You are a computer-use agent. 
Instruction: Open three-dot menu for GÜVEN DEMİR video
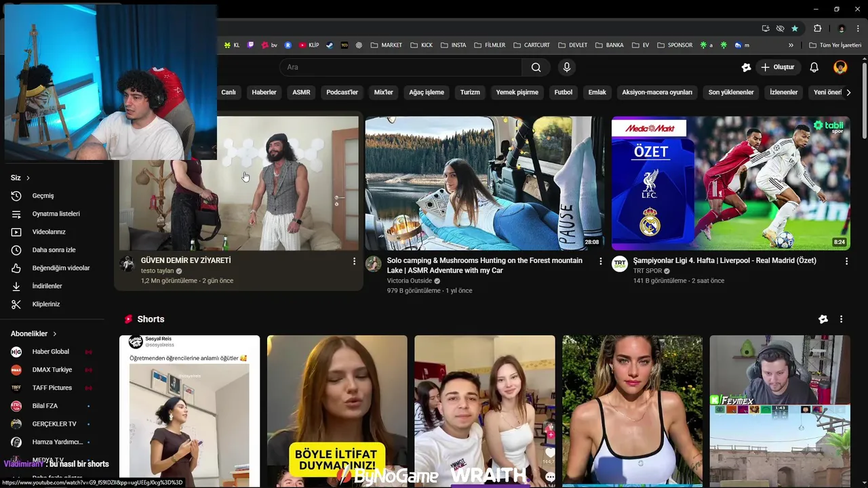(354, 261)
